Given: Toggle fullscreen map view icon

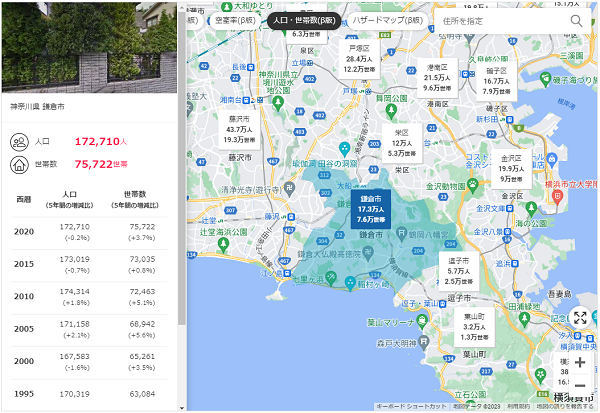Looking at the screenshot, I should 580,318.
